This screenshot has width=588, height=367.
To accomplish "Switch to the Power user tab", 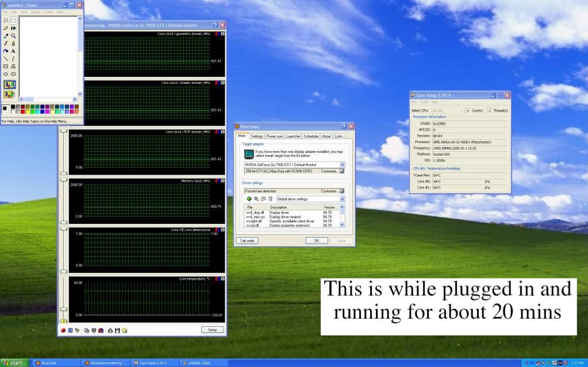I will (x=274, y=136).
